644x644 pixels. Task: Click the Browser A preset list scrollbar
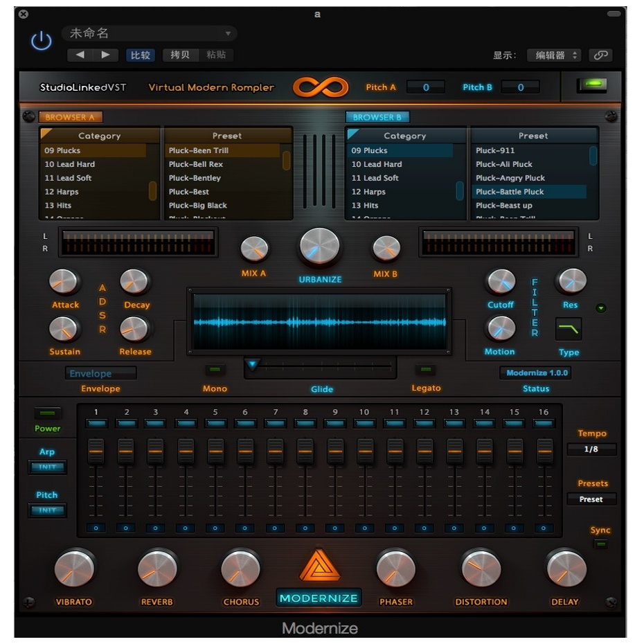click(287, 161)
